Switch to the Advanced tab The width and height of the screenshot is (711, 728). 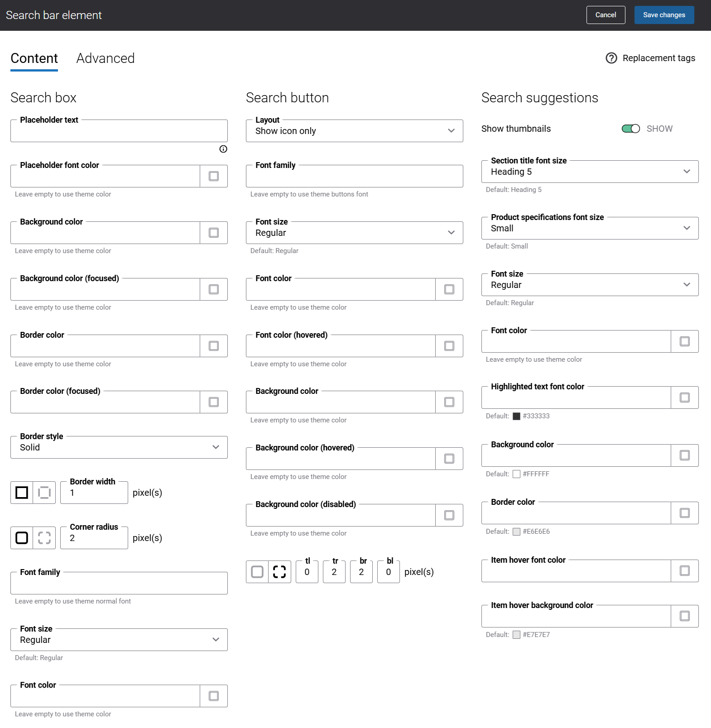105,58
